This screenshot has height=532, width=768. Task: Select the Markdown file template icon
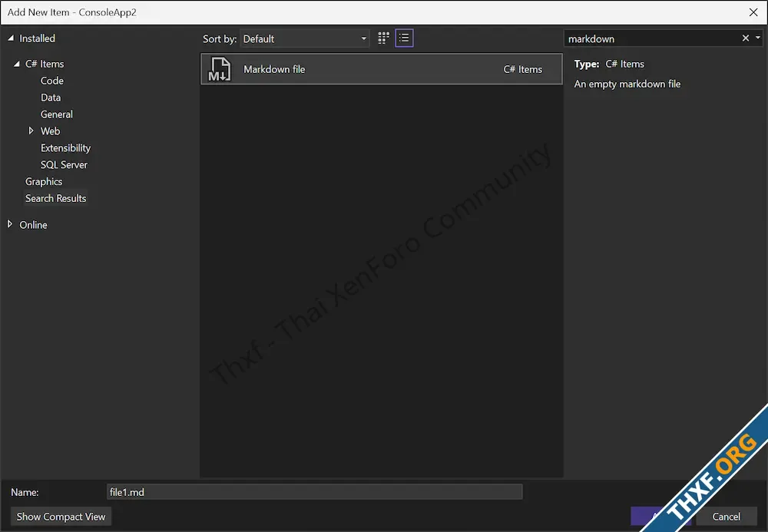click(220, 69)
